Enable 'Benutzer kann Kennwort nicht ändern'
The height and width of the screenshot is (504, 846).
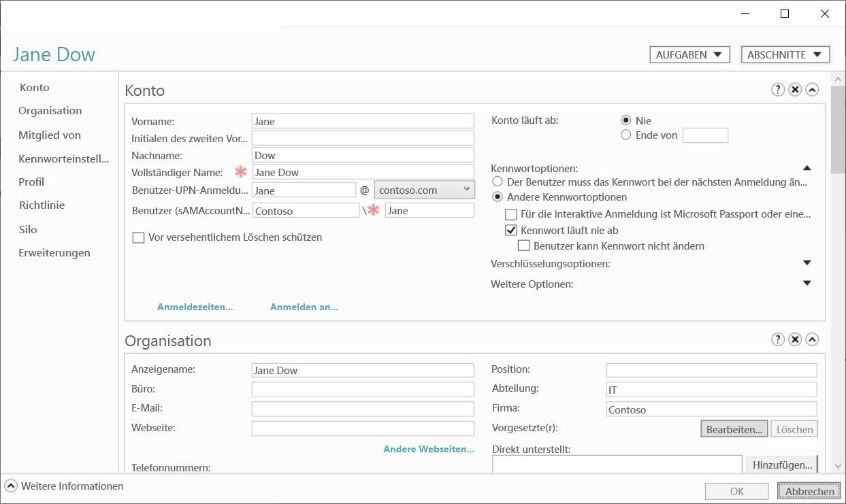524,245
